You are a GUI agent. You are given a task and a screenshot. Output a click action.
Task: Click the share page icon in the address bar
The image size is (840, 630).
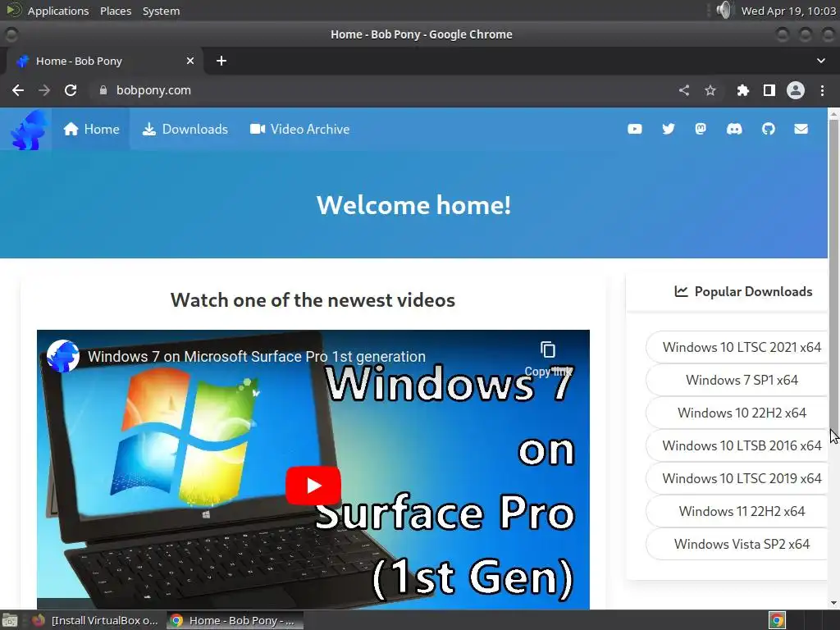(x=684, y=90)
